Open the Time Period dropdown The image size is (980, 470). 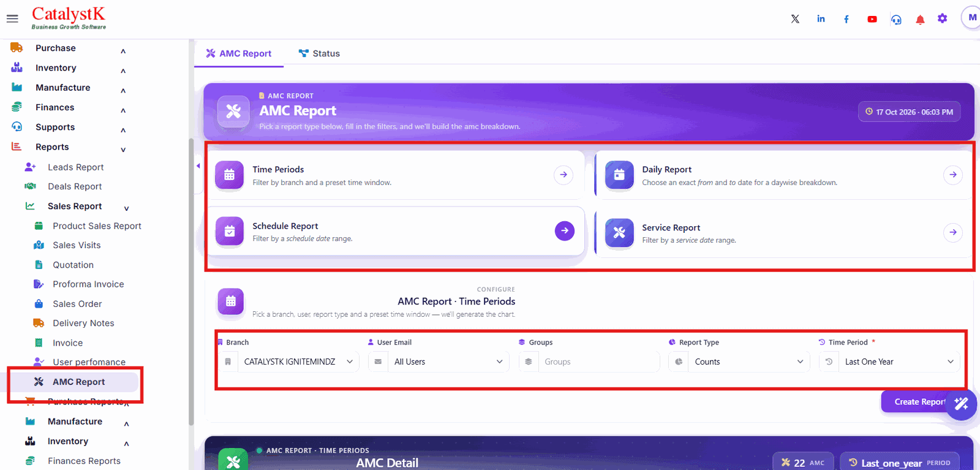coord(889,362)
